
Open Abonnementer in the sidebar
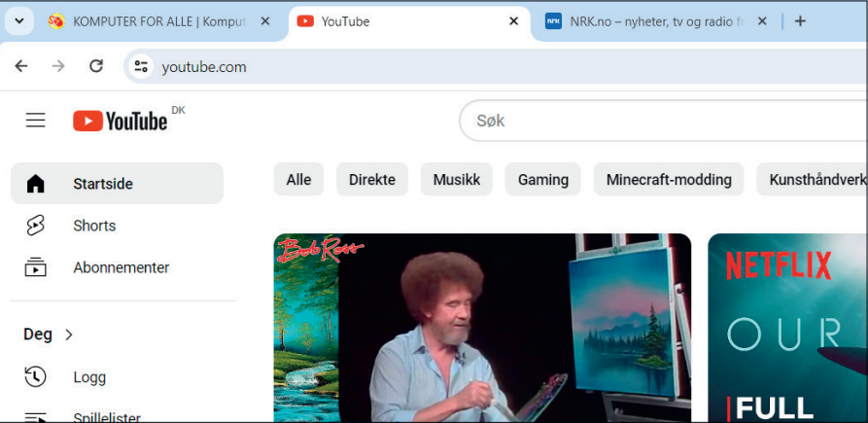(117, 268)
